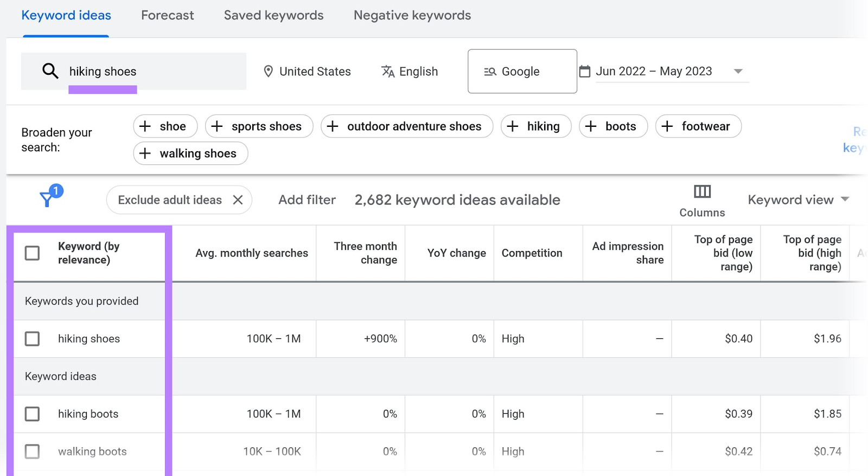The height and width of the screenshot is (476, 868).
Task: Expand the Jun 2022 – May 2023 date dropdown
Action: [x=738, y=72]
